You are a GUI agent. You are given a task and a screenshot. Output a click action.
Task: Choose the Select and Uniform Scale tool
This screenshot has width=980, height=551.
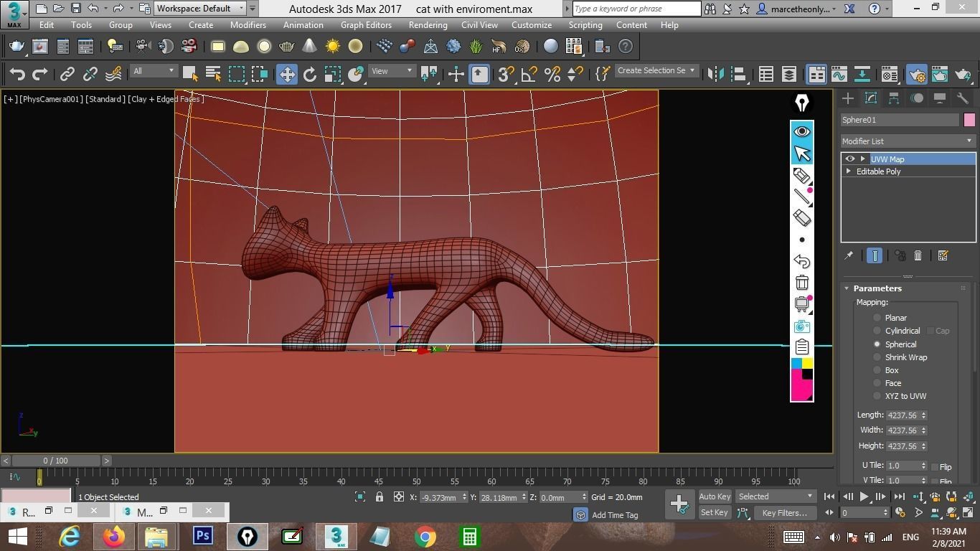[332, 74]
